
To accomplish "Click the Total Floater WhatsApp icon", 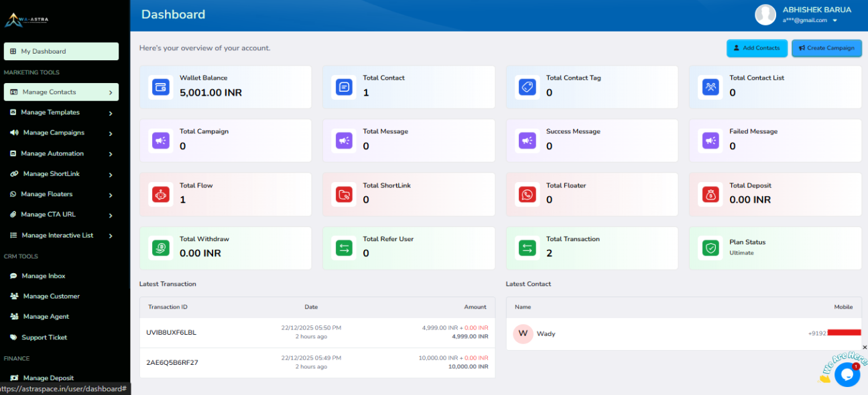I will (x=528, y=195).
